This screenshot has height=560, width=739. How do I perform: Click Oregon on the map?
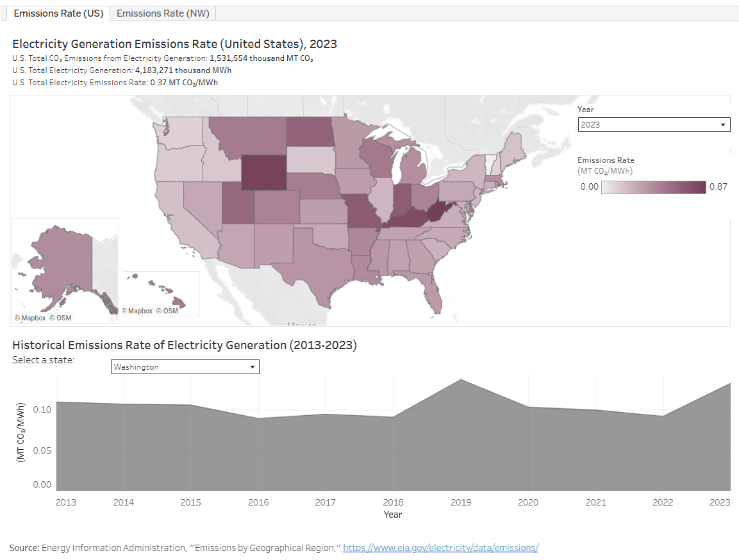(180, 163)
